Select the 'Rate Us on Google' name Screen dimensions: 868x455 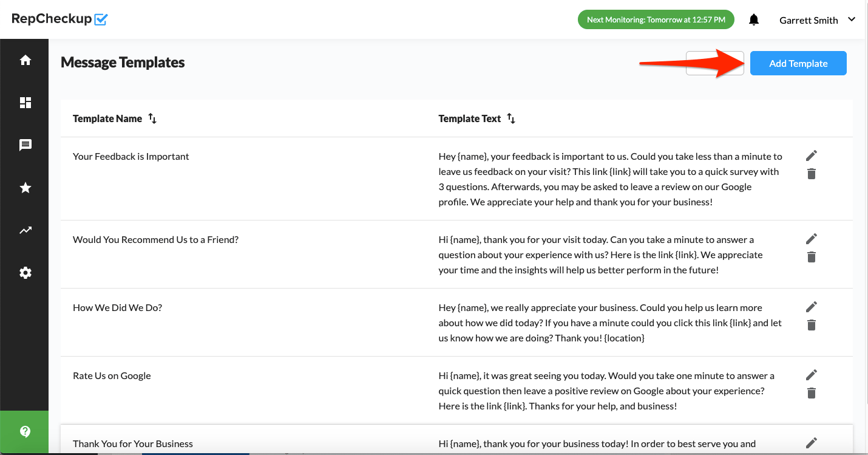tap(112, 375)
